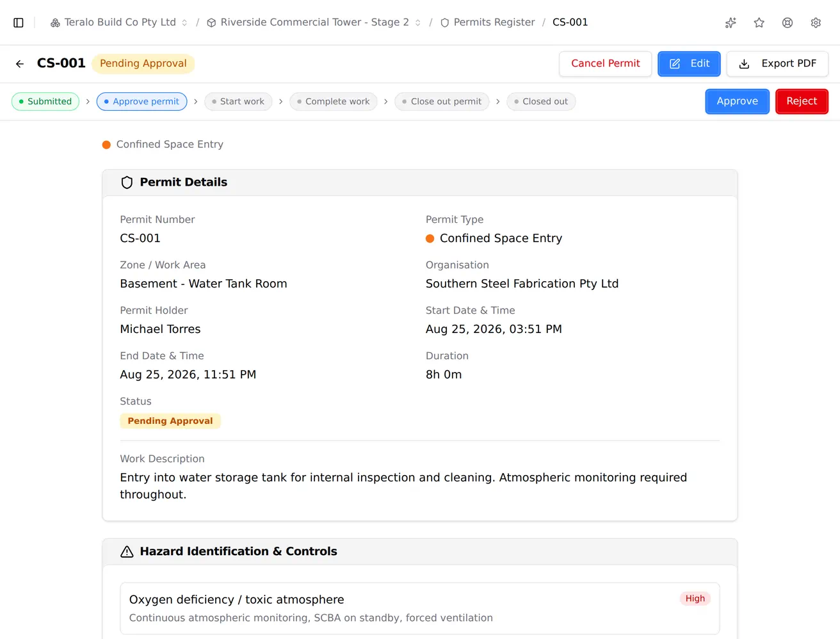This screenshot has width=840, height=639.
Task: Click the Permit Details section heading
Action: [x=184, y=182]
